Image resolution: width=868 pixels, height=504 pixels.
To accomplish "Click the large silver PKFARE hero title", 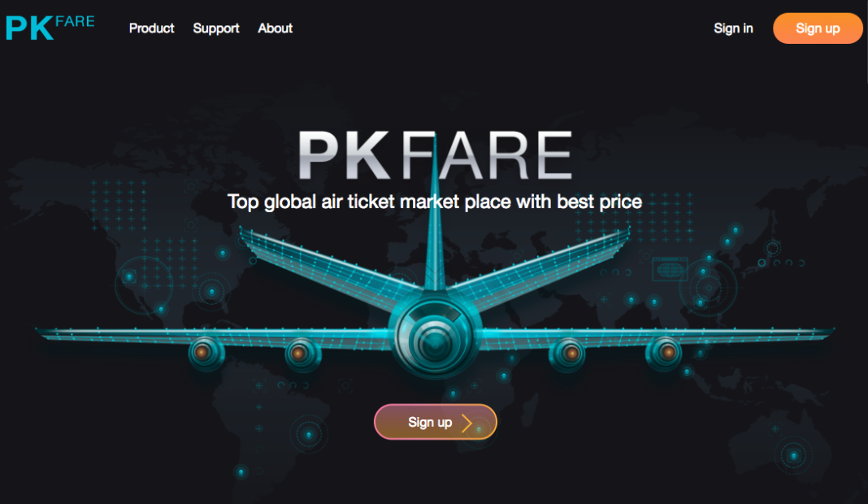I will click(x=435, y=155).
